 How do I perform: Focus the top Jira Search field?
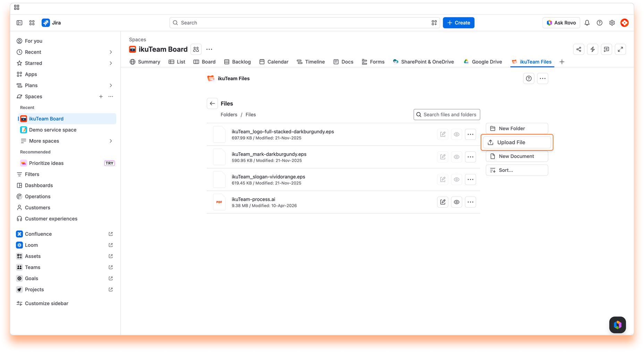[305, 23]
